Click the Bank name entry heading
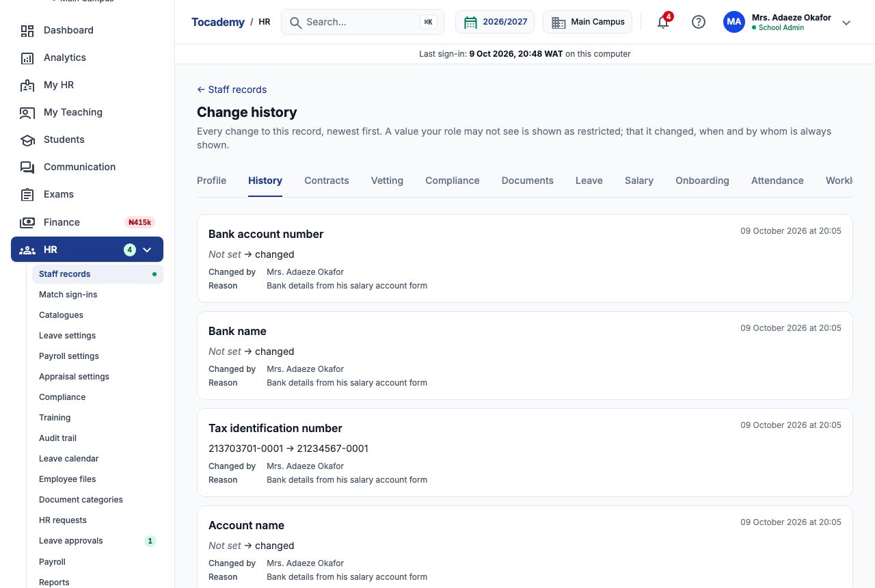This screenshot has width=875, height=588. coord(237,331)
